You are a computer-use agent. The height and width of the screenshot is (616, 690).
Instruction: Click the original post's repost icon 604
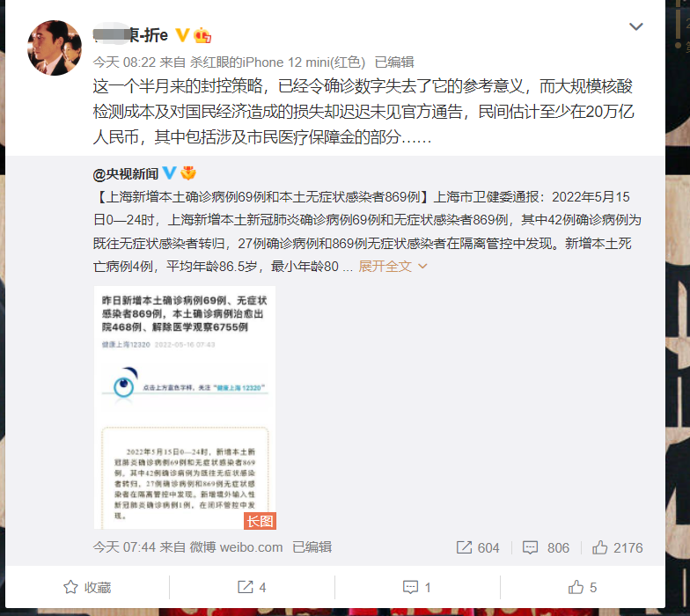point(478,547)
